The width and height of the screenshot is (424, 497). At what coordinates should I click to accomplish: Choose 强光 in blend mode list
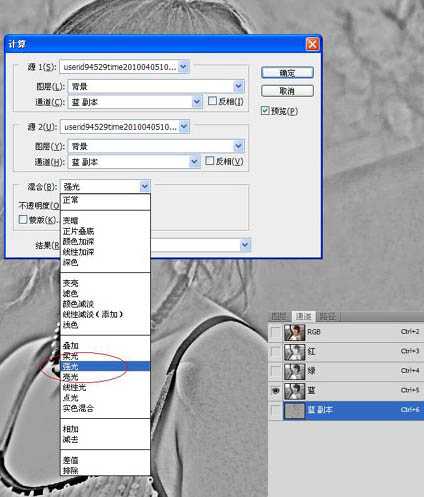click(105, 366)
